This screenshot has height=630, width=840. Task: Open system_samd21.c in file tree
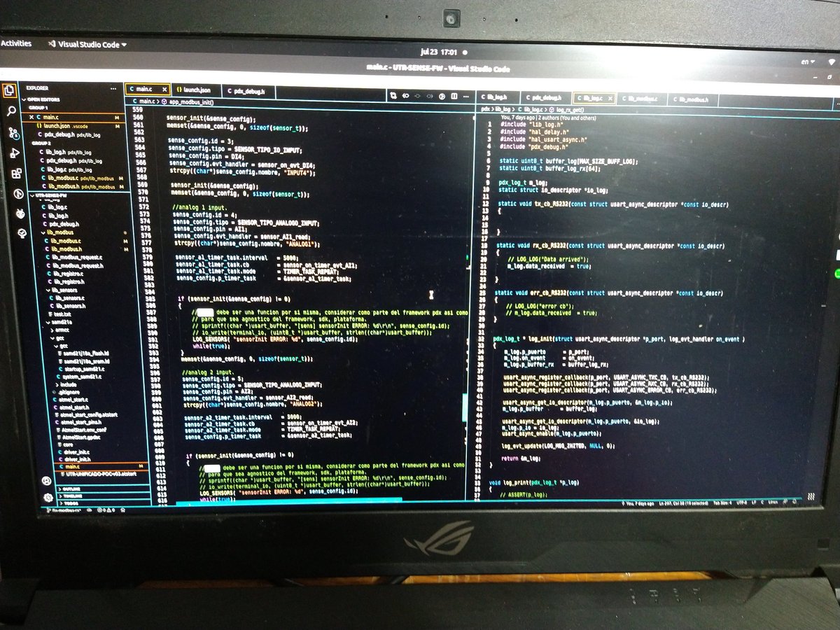(80, 376)
